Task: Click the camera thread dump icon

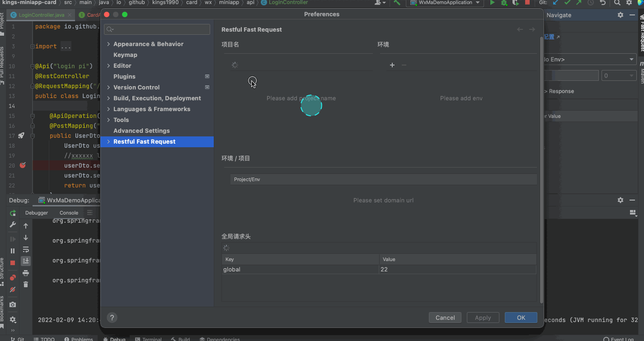Action: coord(13,305)
